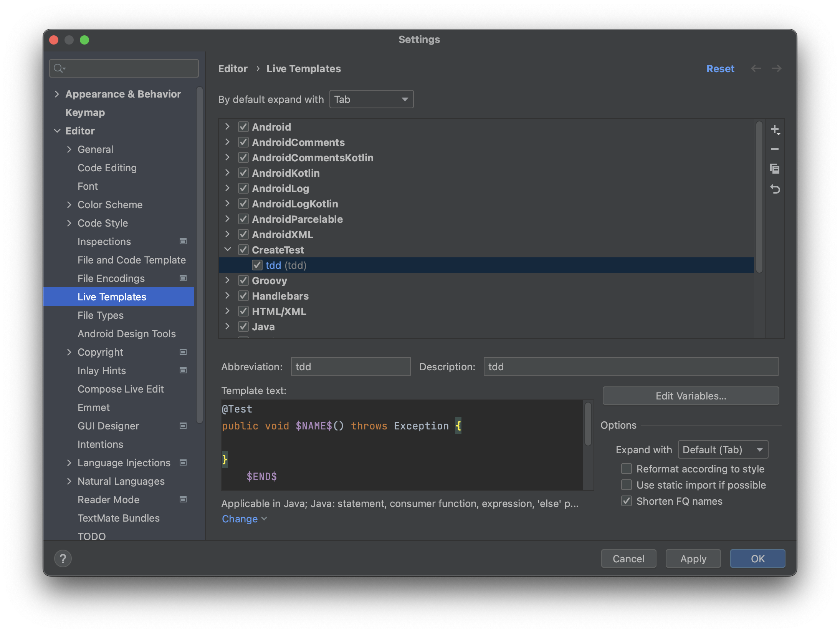Open the By default expand with dropdown
840x633 pixels.
[371, 99]
